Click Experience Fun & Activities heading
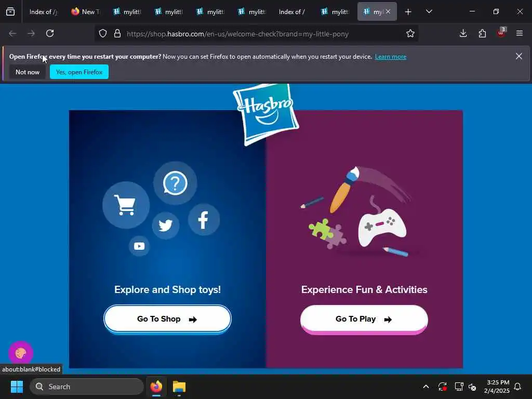 pyautogui.click(x=364, y=289)
